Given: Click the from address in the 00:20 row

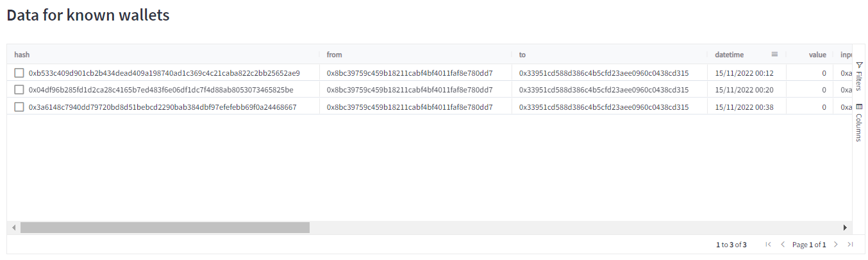Looking at the screenshot, I should coord(410,90).
